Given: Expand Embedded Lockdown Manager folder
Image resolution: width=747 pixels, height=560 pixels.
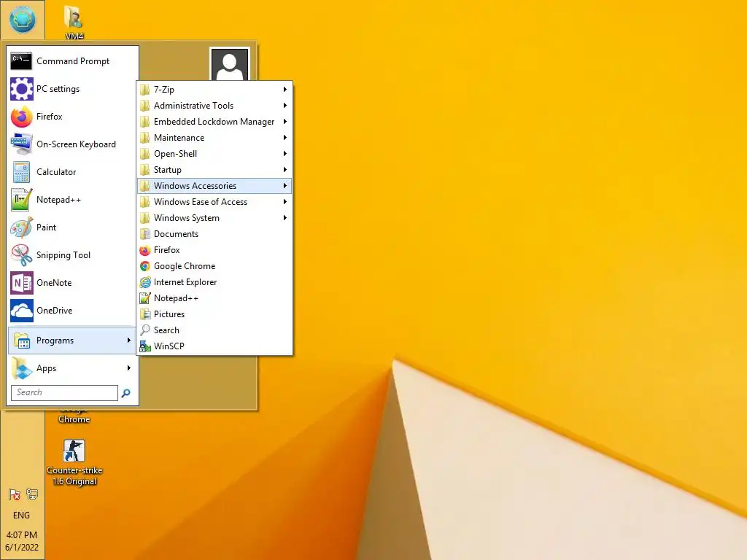Looking at the screenshot, I should click(x=214, y=122).
